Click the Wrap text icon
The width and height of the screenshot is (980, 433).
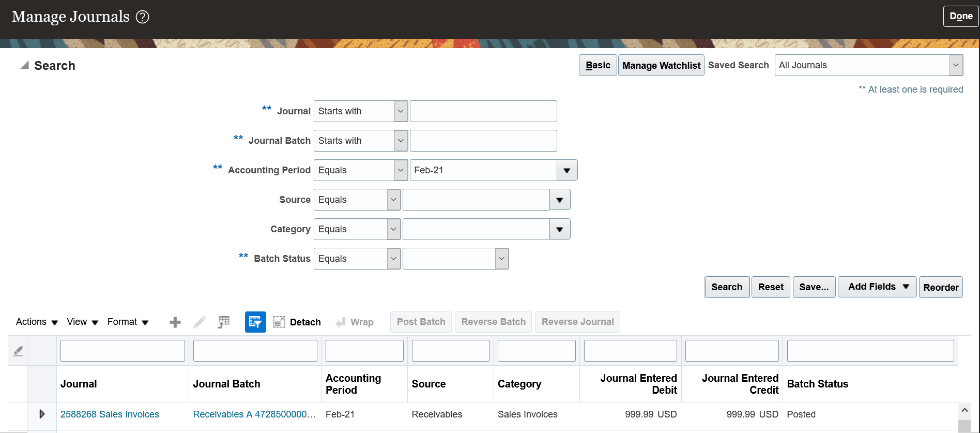point(341,322)
